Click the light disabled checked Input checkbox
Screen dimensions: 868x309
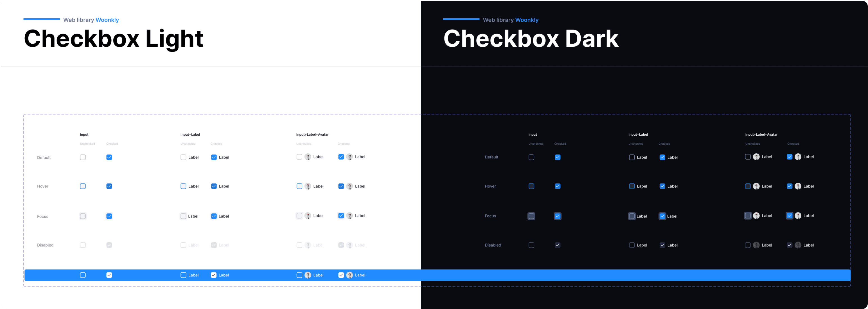point(109,245)
